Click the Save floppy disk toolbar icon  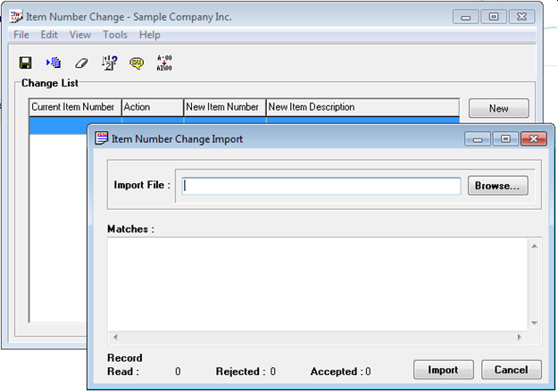(x=25, y=63)
